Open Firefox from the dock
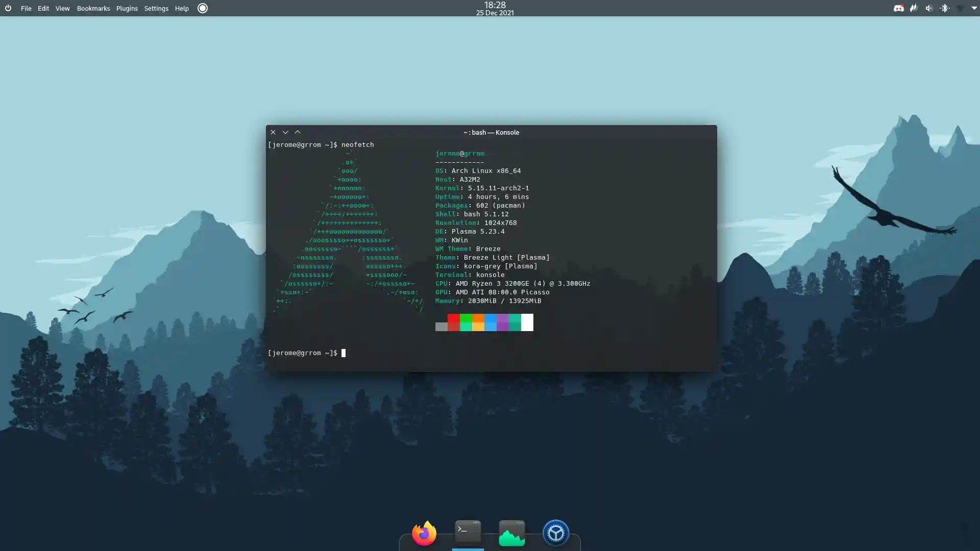980x551 pixels. coord(424,533)
